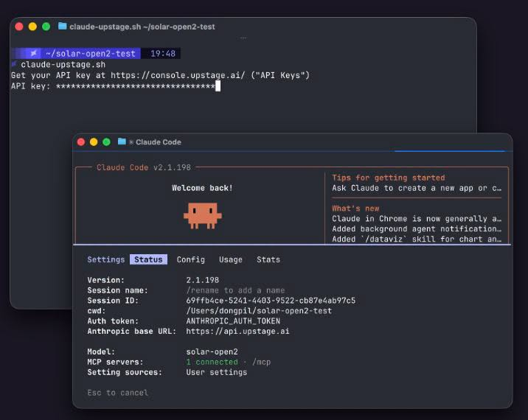The image size is (528, 420).
Task: Click the 'User settings' value
Action: (x=217, y=372)
